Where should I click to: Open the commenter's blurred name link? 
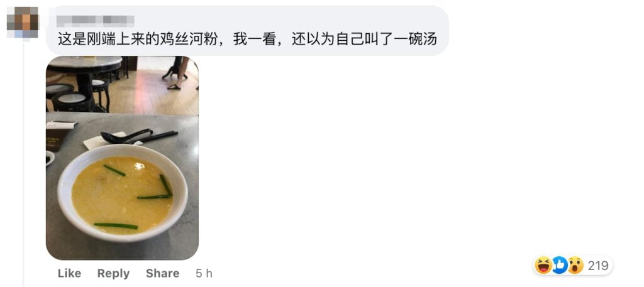tap(96, 19)
